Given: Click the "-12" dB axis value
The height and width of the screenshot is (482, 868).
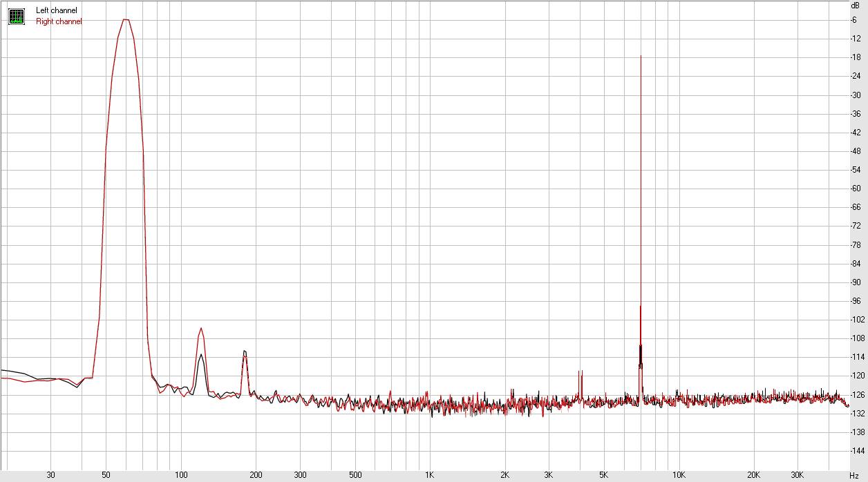Looking at the screenshot, I should point(856,39).
